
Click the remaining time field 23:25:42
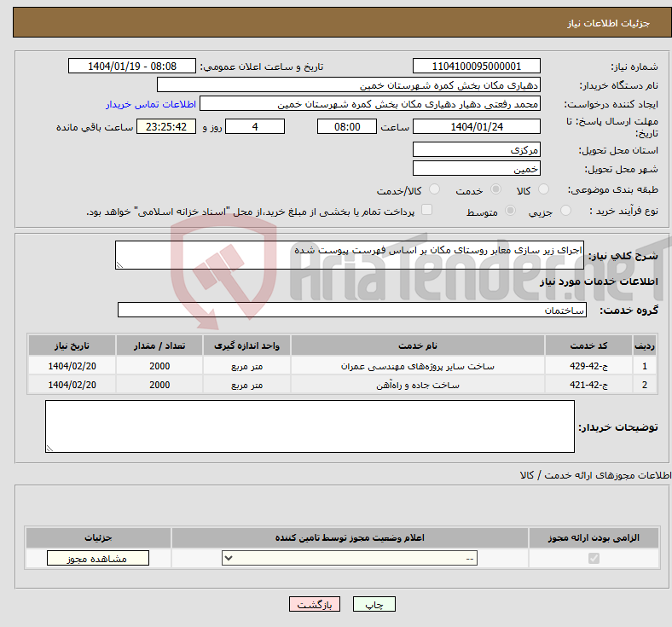pos(166,126)
